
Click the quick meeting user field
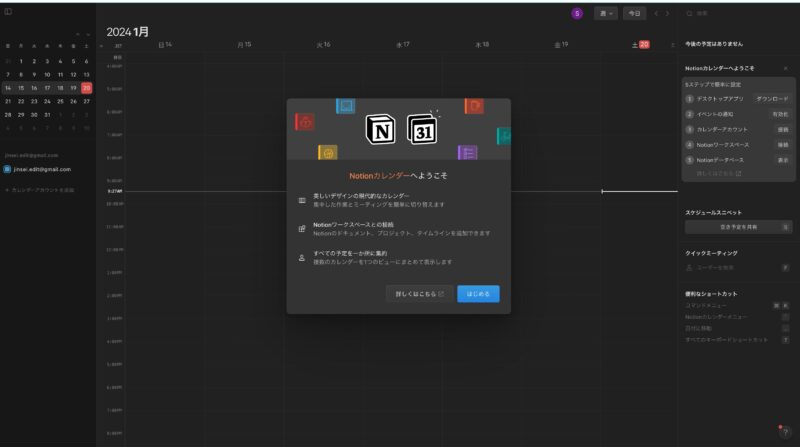(x=738, y=267)
